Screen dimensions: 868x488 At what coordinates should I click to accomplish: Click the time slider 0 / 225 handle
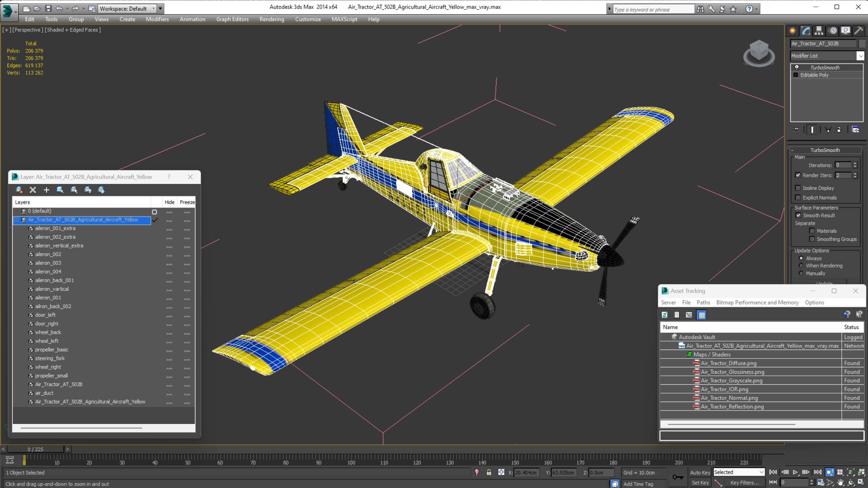pyautogui.click(x=35, y=449)
